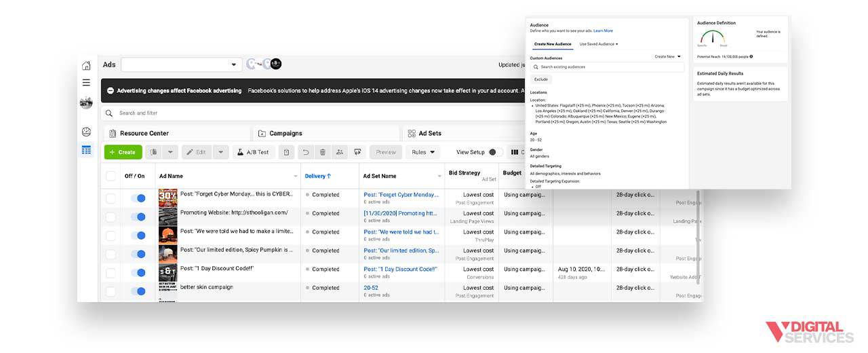
Task: Click the search magnifier in Search and filter
Action: click(x=110, y=113)
